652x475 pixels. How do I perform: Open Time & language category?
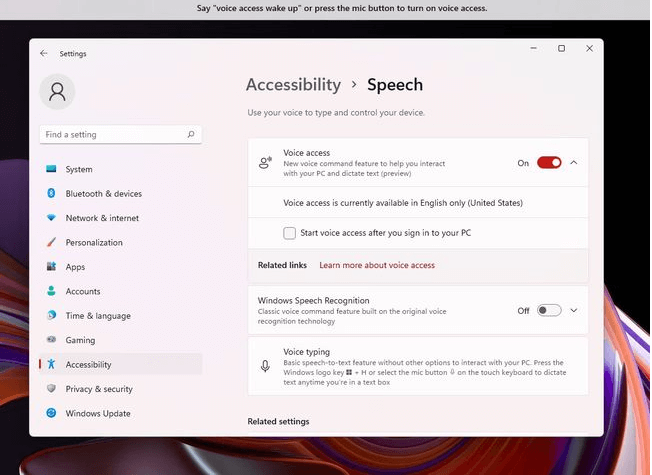pyautogui.click(x=121, y=316)
